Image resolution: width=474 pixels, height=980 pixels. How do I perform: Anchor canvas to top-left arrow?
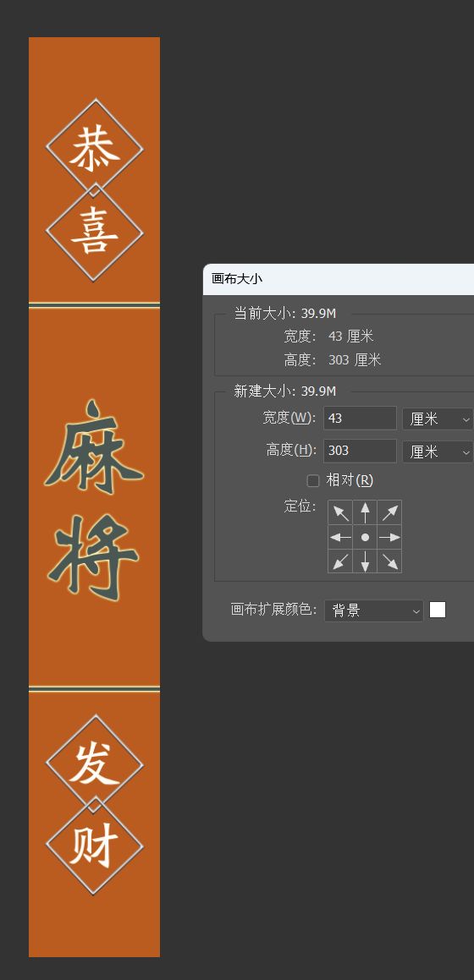(340, 512)
